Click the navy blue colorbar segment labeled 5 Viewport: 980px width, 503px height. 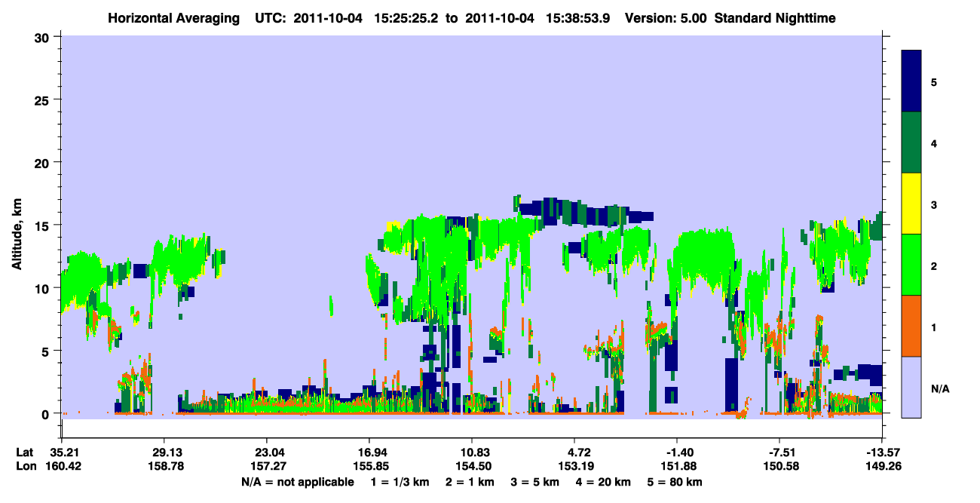point(911,81)
